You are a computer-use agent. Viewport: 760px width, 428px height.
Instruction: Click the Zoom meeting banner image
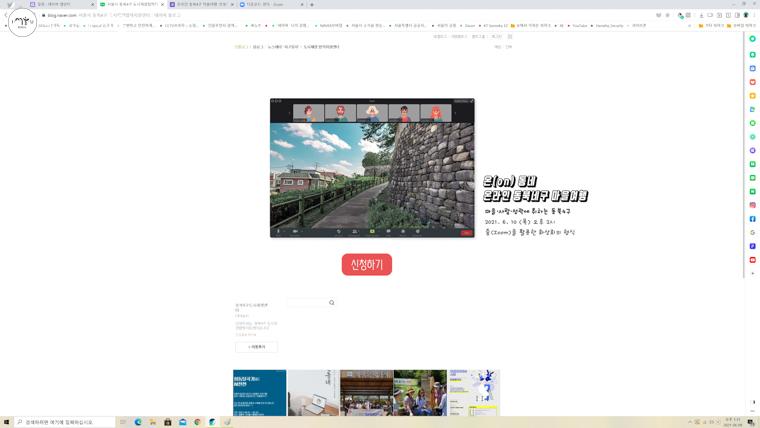[x=372, y=165]
